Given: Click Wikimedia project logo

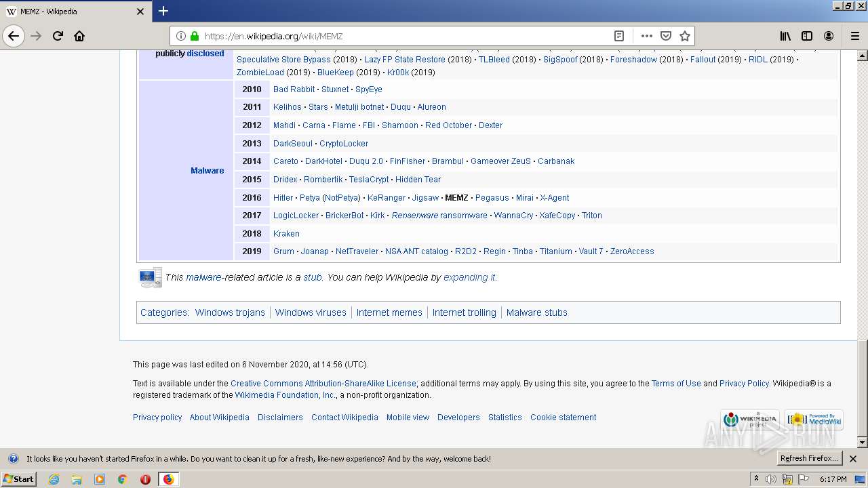Looking at the screenshot, I should 750,420.
